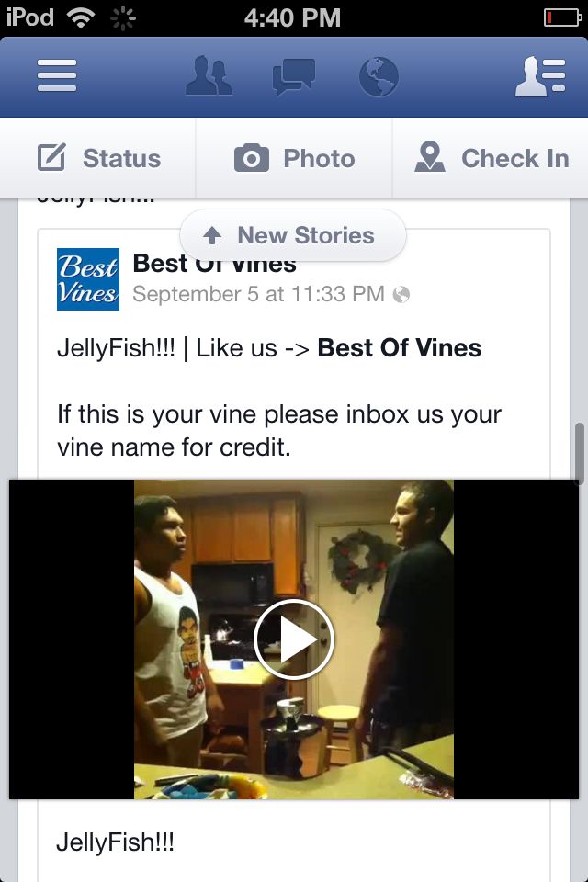The image size is (588, 882).
Task: Open notifications globe icon
Action: [379, 76]
